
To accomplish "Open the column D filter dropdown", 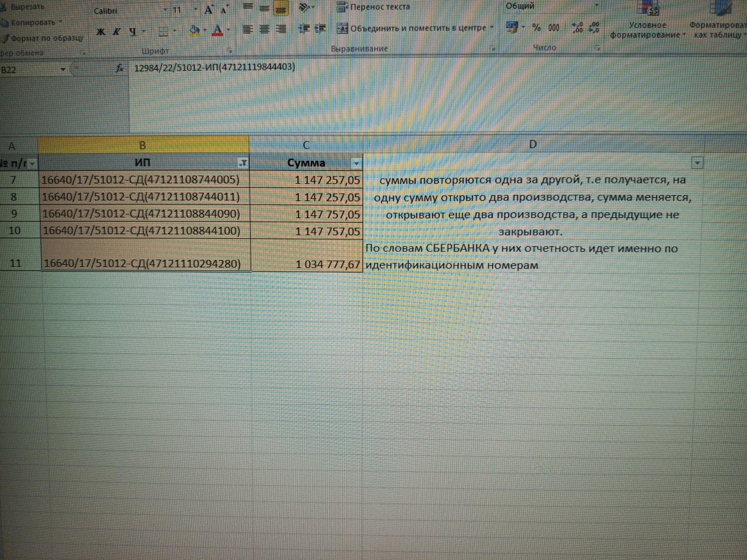I will [x=698, y=163].
